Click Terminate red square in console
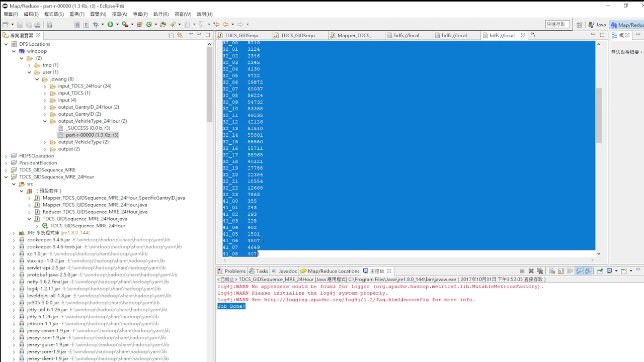Image resolution: width=644 pixels, height=362 pixels. click(522, 271)
